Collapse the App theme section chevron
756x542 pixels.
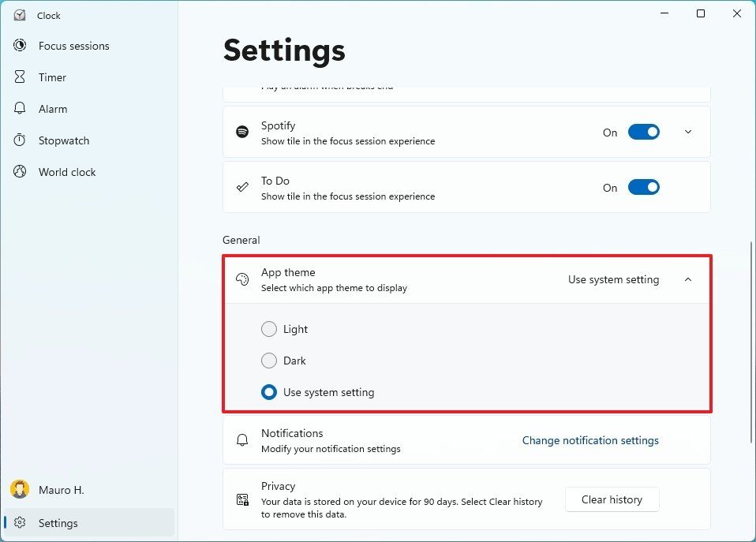pos(687,279)
